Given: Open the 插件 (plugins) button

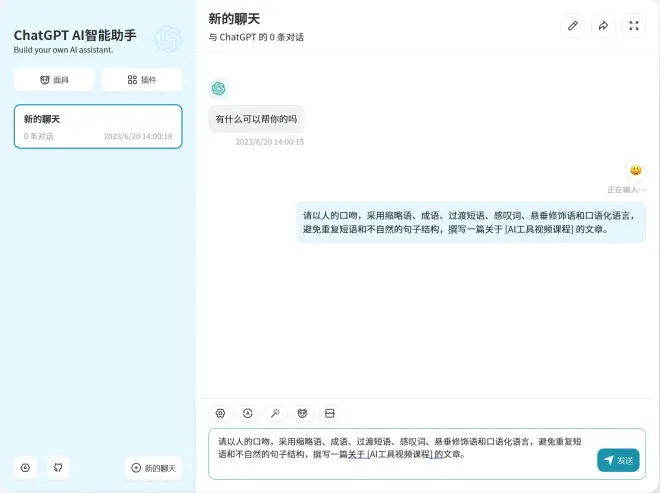Looking at the screenshot, I should [142, 80].
